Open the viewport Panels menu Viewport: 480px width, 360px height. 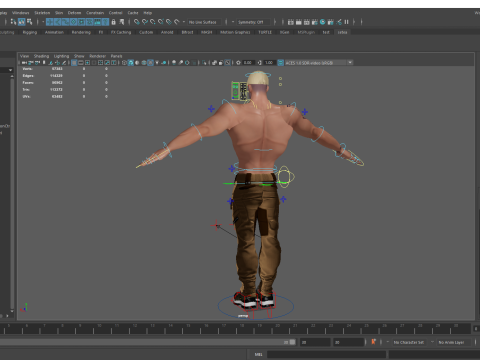116,56
